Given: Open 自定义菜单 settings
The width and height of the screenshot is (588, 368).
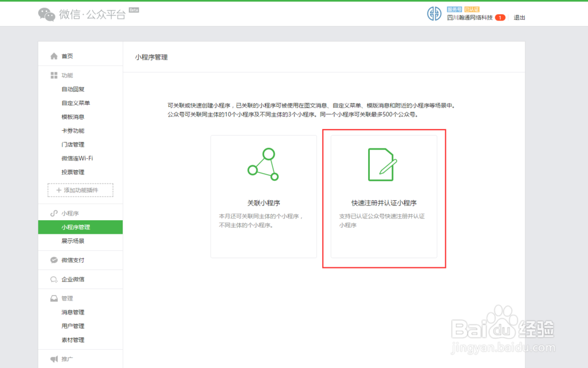Looking at the screenshot, I should [x=75, y=103].
